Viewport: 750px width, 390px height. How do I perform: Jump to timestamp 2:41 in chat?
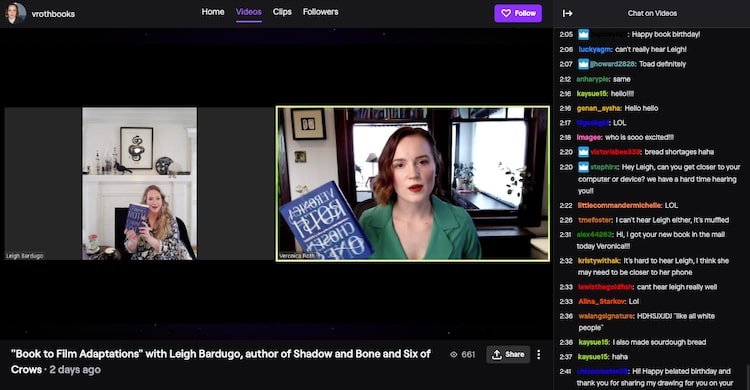click(x=566, y=371)
